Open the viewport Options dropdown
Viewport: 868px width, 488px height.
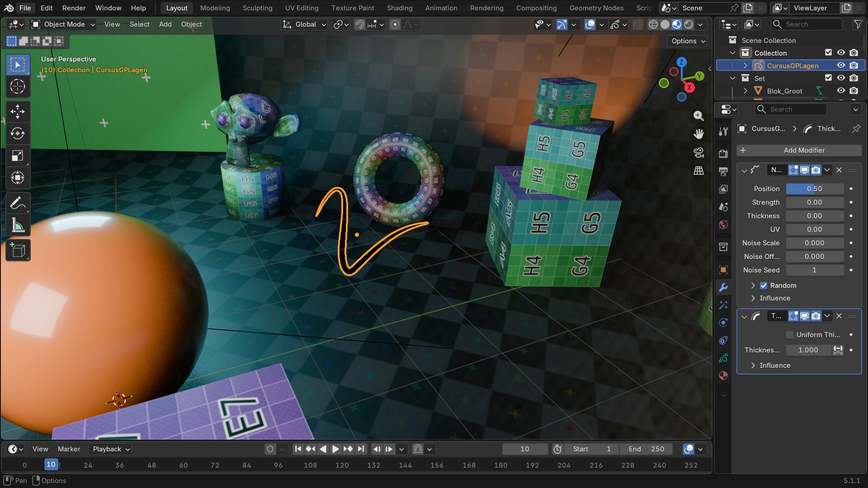(x=687, y=41)
